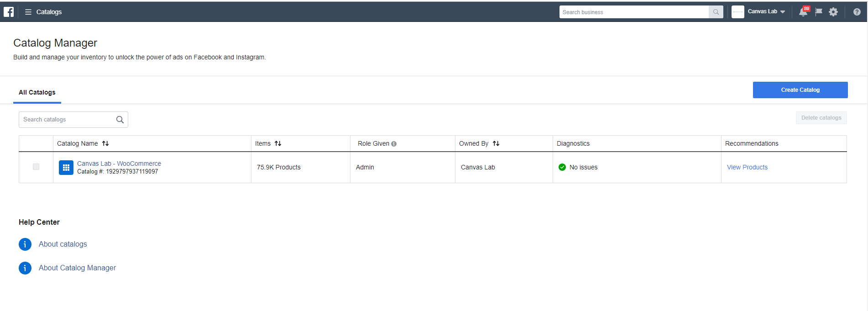Click the magnifier icon in the Search catalogs field
Screen dimensions: 868x311
120,120
